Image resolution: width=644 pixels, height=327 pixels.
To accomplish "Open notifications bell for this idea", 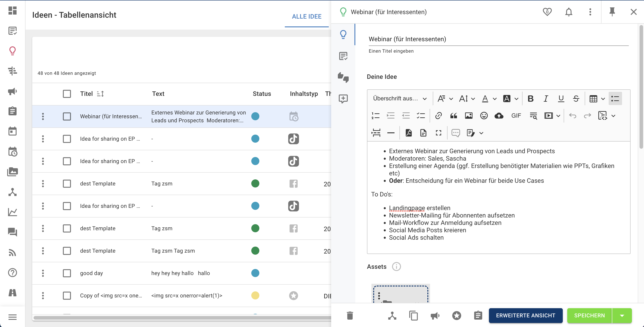I will point(569,12).
